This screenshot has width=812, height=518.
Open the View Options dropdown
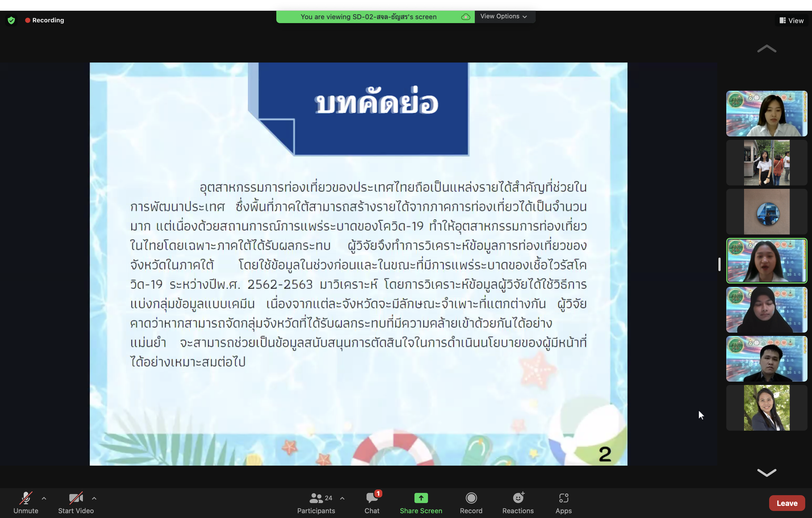coord(504,17)
